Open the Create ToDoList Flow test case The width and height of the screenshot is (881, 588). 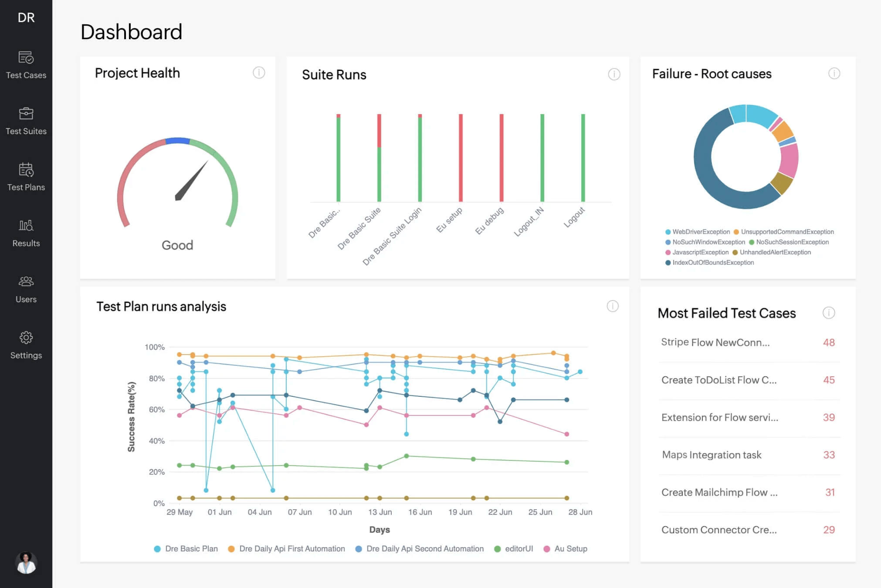719,380
